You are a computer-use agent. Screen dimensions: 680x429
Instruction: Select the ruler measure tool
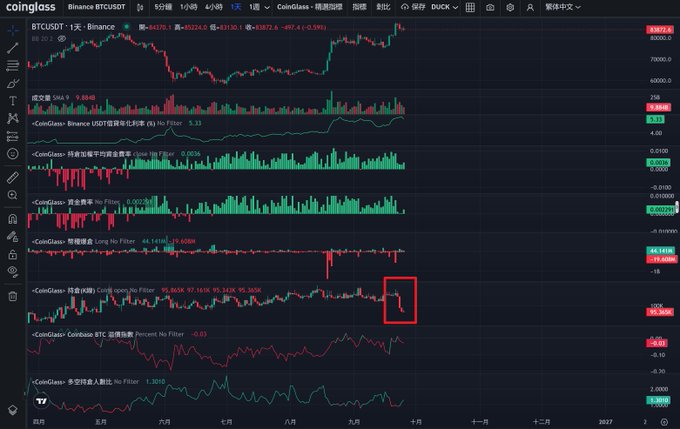[x=13, y=177]
